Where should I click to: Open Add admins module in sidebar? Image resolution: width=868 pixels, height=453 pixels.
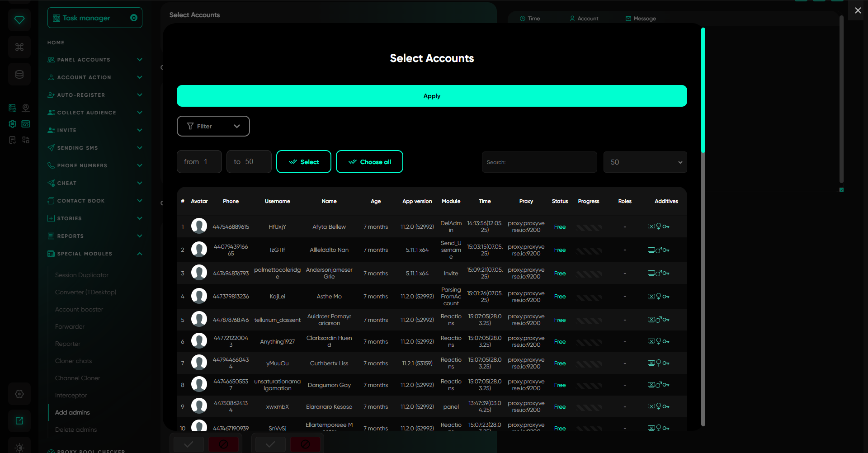[72, 412]
